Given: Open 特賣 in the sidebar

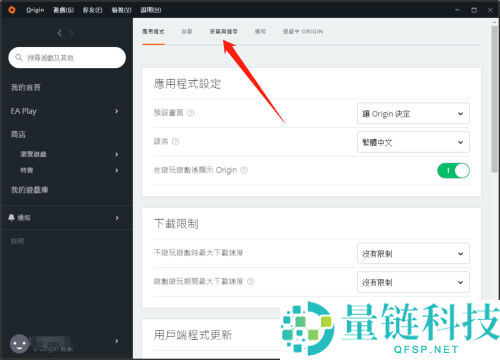Looking at the screenshot, I should 27,170.
